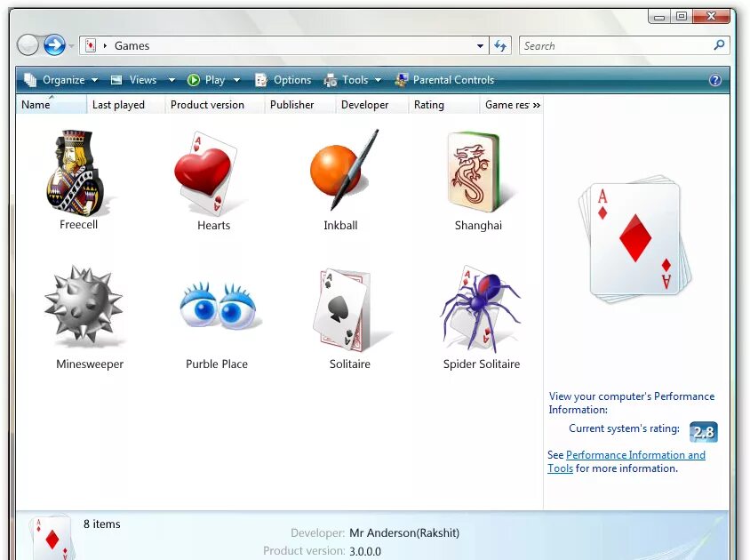Minimize the Games window

point(659,17)
